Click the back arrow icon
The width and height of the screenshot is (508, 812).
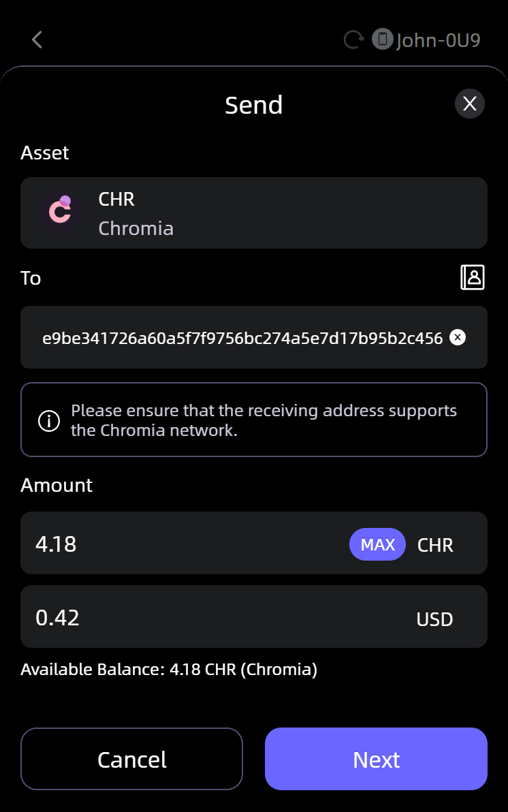tap(37, 40)
